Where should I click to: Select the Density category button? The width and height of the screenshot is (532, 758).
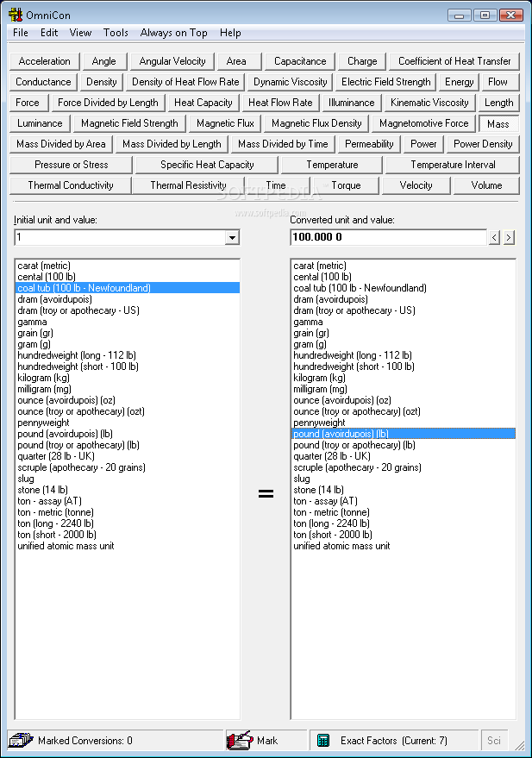[x=102, y=82]
